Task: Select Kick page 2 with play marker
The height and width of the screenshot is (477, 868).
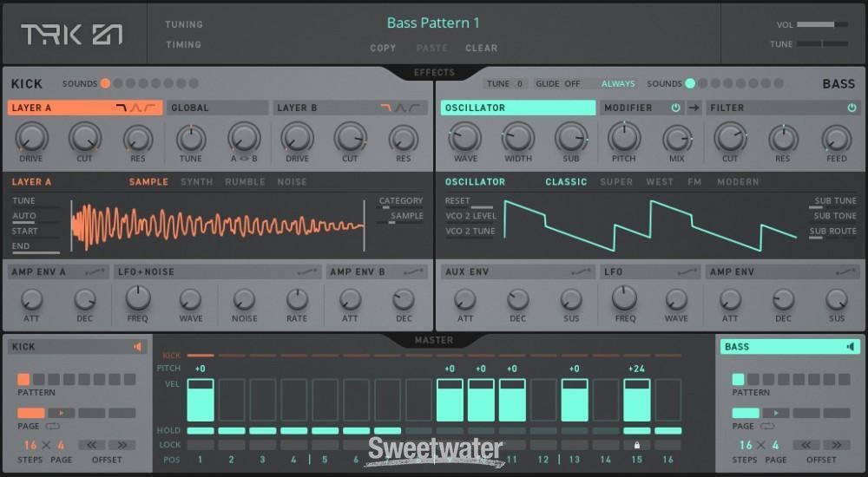Action: (62, 413)
